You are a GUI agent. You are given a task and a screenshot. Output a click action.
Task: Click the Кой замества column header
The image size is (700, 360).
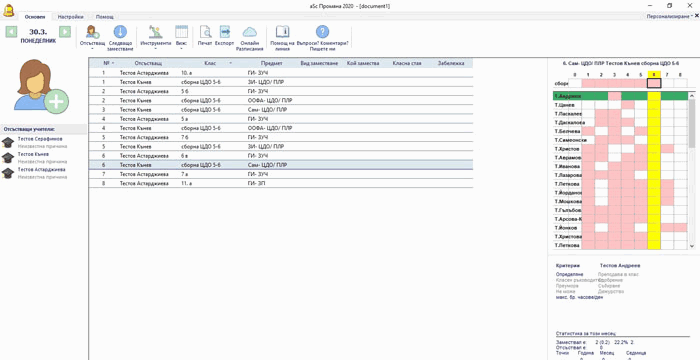[x=362, y=63]
